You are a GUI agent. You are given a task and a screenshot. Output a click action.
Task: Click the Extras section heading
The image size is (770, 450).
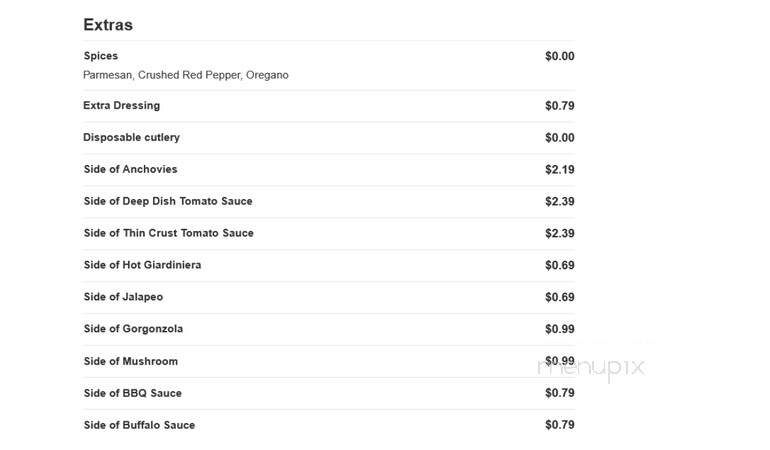click(108, 25)
